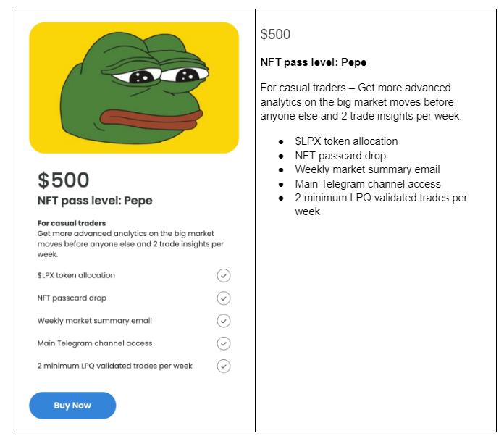
Task: Click the NFT passcard drop checkmark icon
Action: tap(223, 298)
